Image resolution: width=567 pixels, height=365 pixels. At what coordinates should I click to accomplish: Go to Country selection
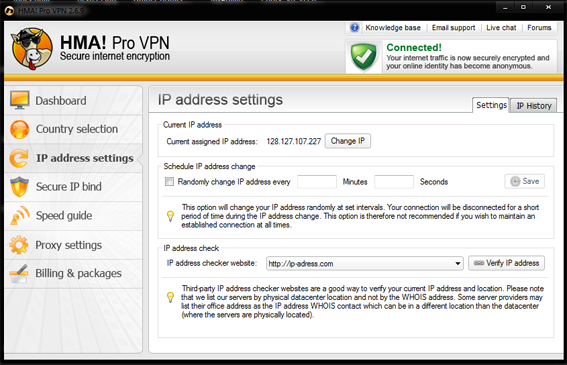[x=74, y=129]
